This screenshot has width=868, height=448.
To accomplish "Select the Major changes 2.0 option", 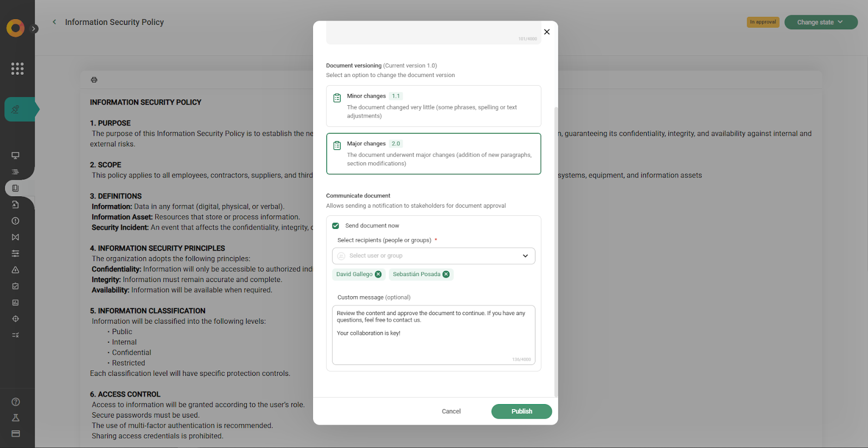I will 433,153.
